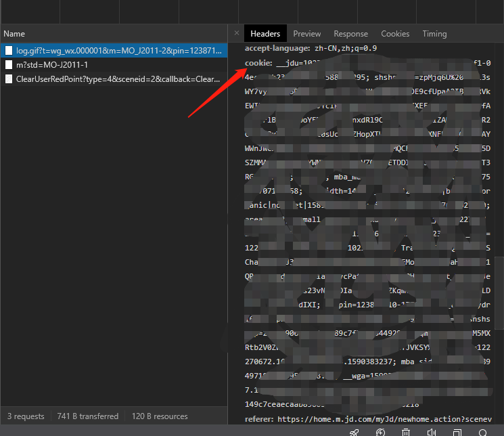Switch to the Preview tab
Screen dimensions: 504x436
(306, 34)
